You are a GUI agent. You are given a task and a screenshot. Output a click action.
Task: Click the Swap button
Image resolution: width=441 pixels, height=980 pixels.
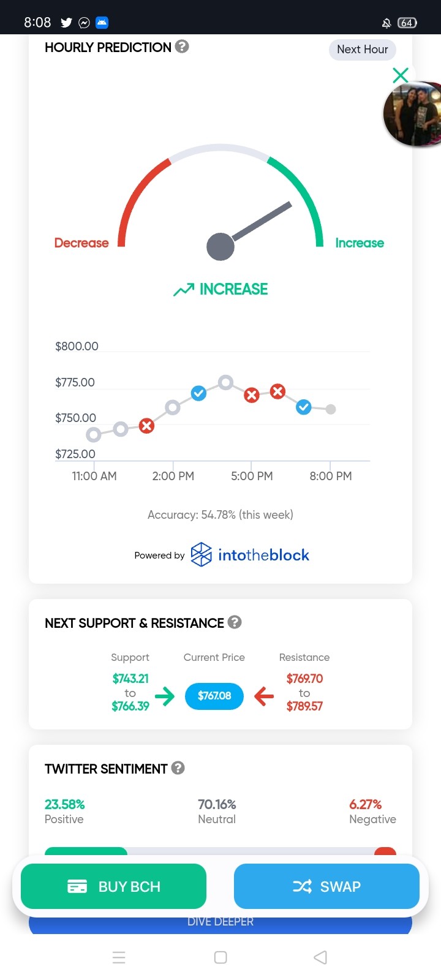coord(326,886)
